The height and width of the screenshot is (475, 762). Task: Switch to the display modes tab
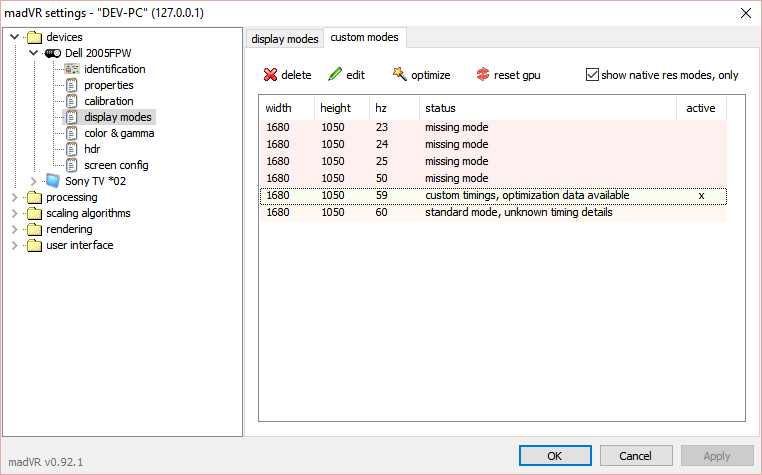coord(285,39)
